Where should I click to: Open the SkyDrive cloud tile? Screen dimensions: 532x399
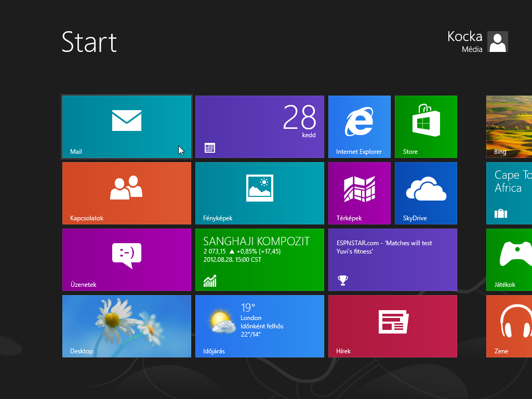[426, 193]
